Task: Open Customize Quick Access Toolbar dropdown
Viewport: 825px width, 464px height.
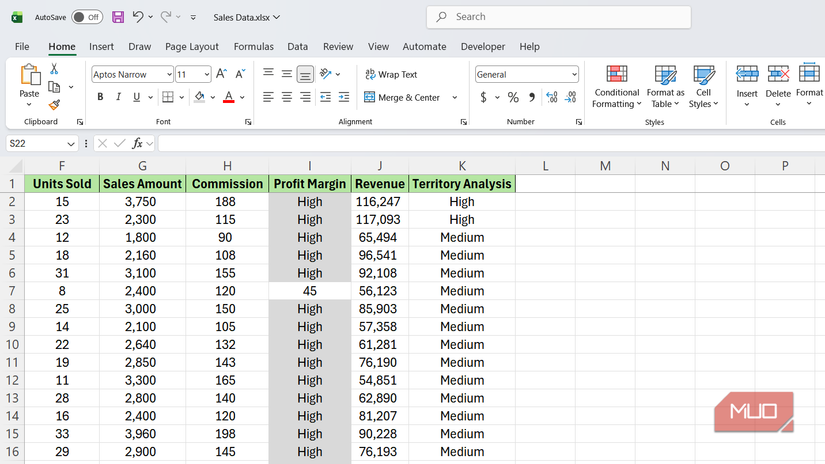Action: point(193,17)
